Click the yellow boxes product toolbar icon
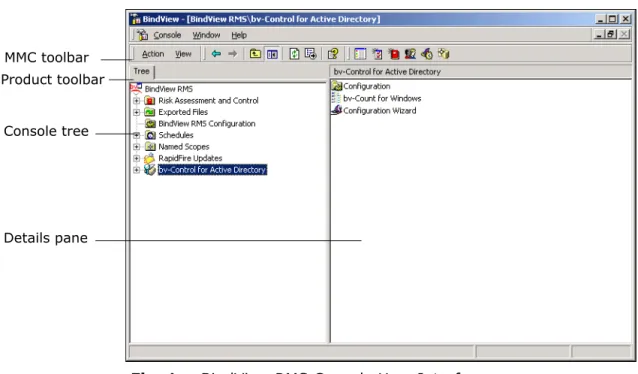The image size is (638, 374). click(444, 54)
